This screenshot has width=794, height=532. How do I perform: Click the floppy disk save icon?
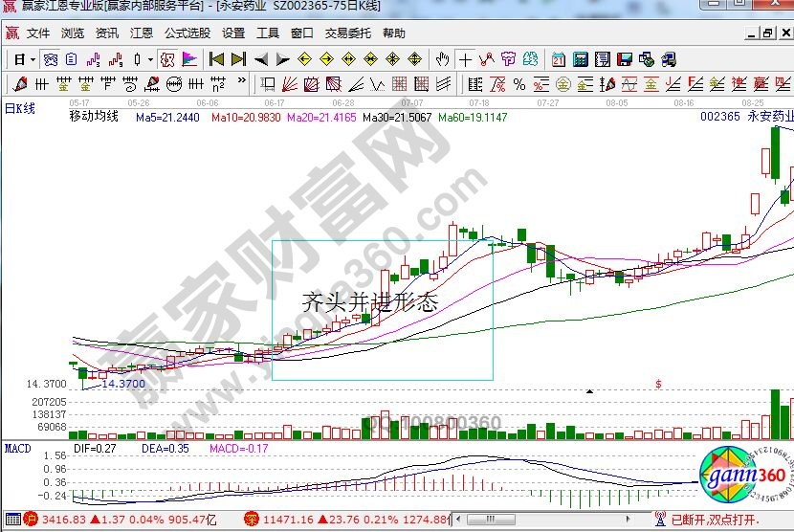click(624, 59)
